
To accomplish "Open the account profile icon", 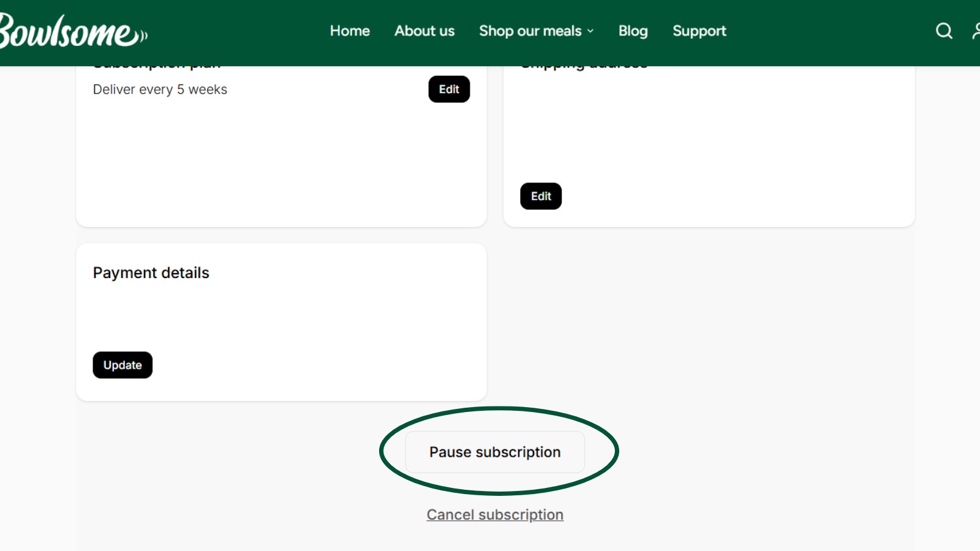I will (976, 31).
